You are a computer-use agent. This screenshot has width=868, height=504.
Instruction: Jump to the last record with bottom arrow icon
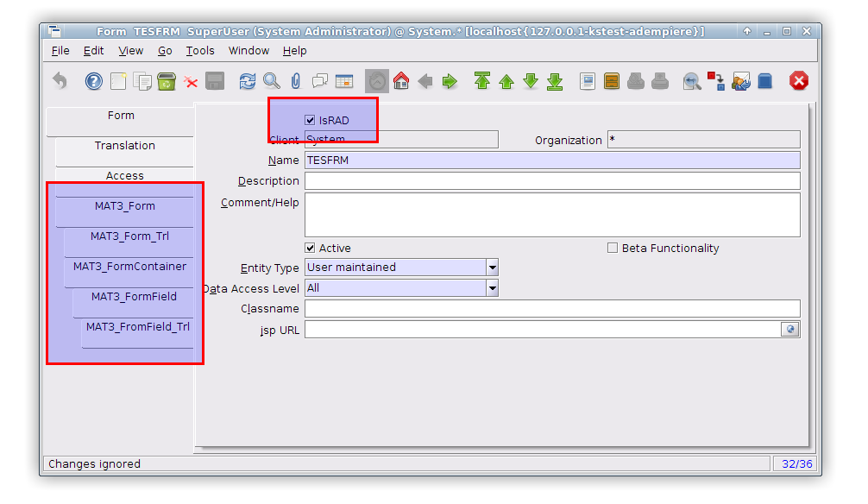pyautogui.click(x=555, y=81)
